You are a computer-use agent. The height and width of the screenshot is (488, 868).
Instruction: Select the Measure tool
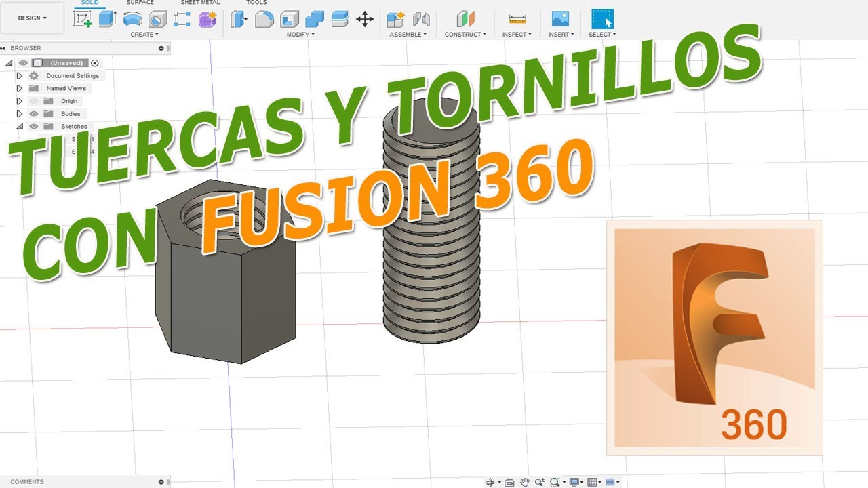click(x=517, y=19)
